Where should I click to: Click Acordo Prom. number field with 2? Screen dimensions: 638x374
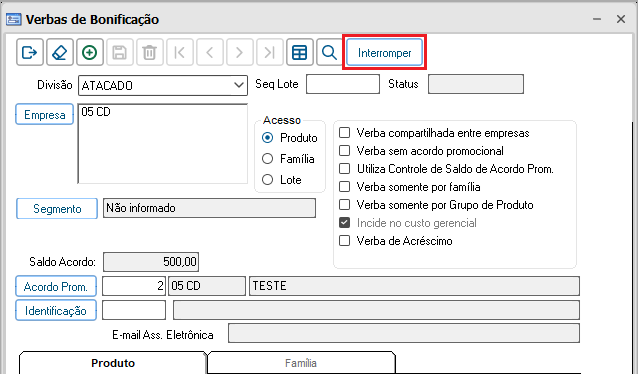click(x=133, y=286)
